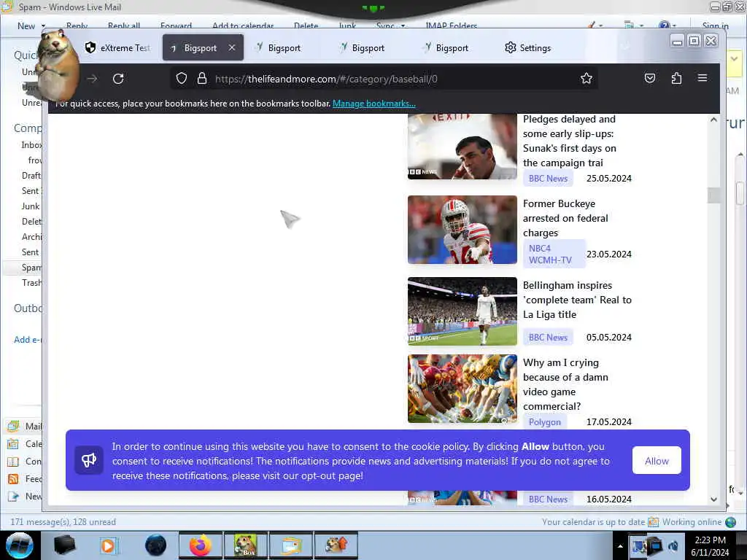The image size is (747, 560).
Task: Click Allow on the cookie banner
Action: (x=657, y=461)
